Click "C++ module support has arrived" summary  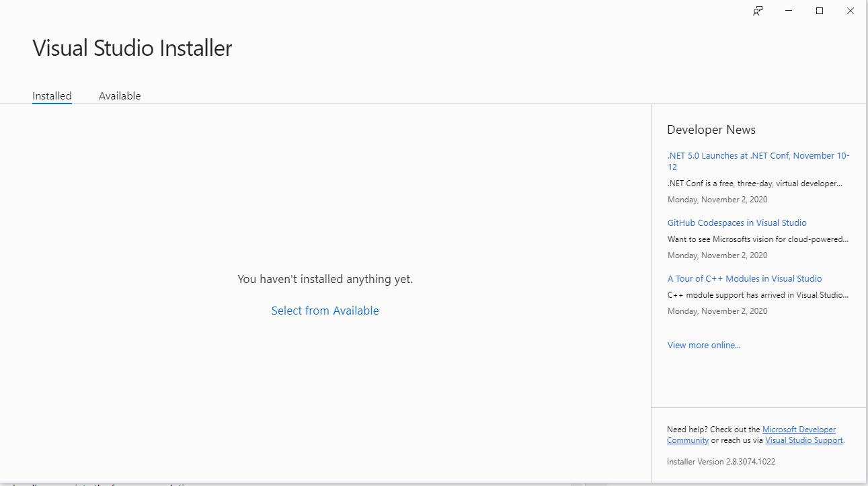[x=758, y=294]
